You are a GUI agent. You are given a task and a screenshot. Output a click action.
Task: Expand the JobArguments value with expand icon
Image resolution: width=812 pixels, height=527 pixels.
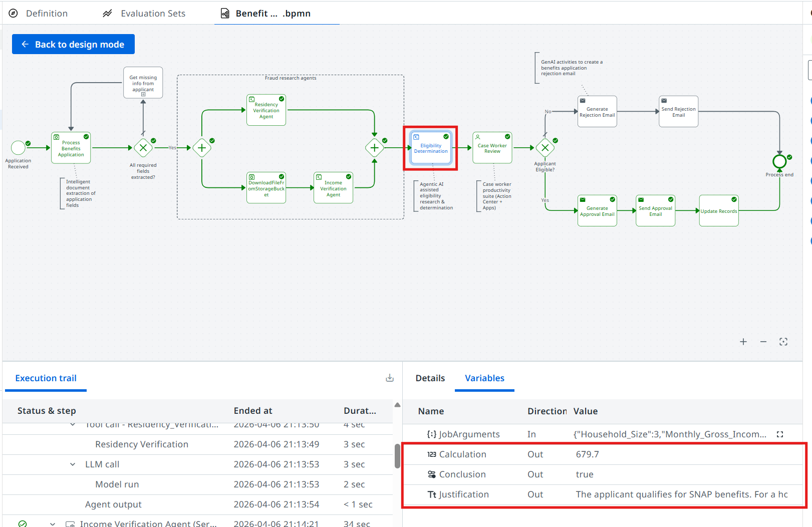(780, 434)
